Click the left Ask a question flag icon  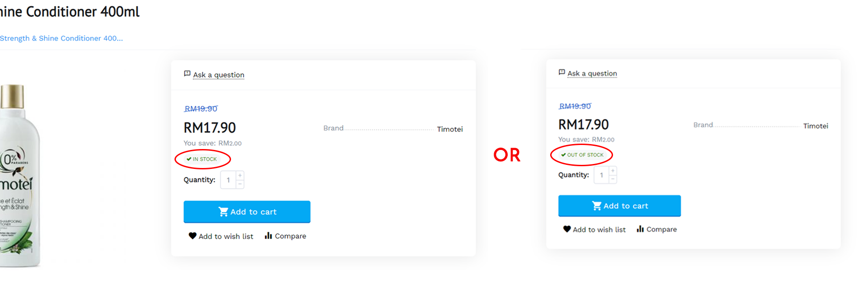point(187,74)
